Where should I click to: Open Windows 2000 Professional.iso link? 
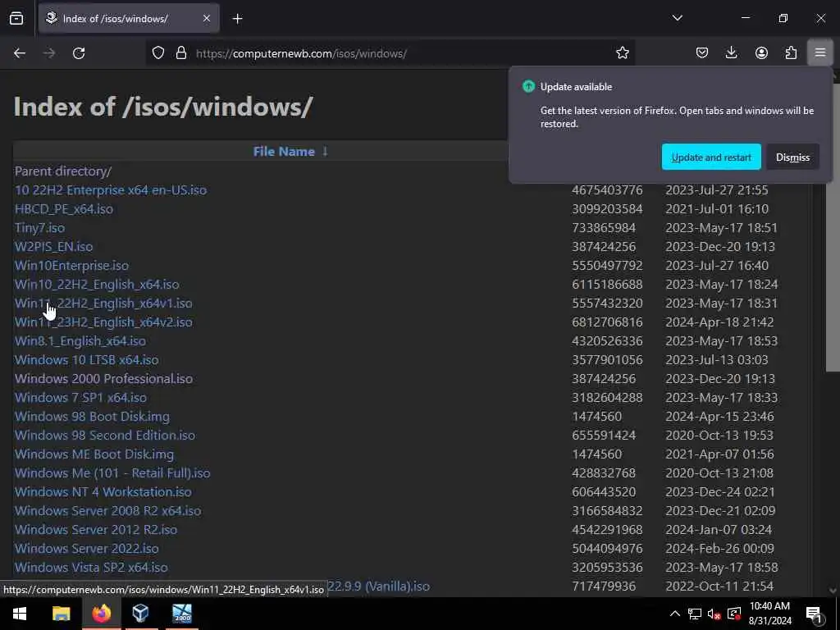[x=103, y=379]
